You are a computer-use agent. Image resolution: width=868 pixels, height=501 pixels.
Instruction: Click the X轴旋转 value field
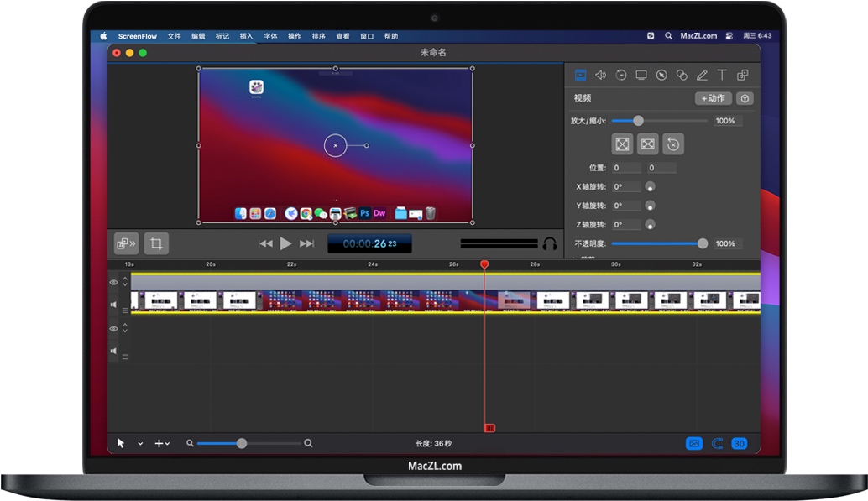pyautogui.click(x=626, y=187)
